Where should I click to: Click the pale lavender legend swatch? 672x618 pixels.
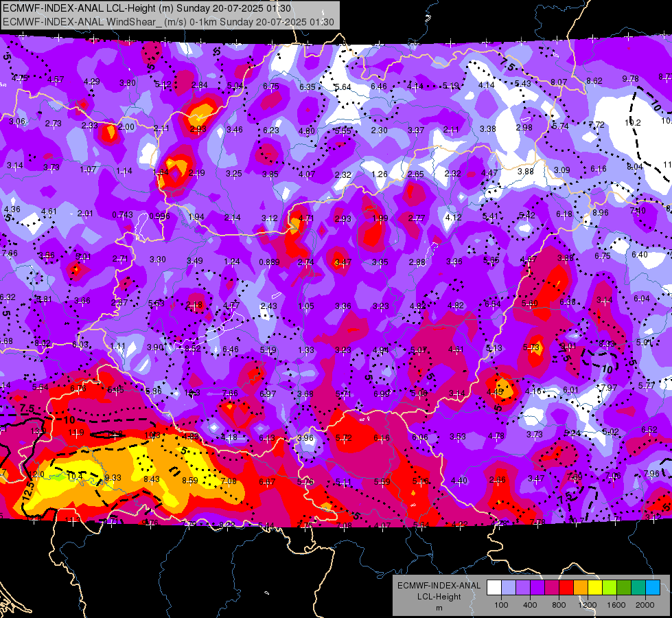coord(508,588)
